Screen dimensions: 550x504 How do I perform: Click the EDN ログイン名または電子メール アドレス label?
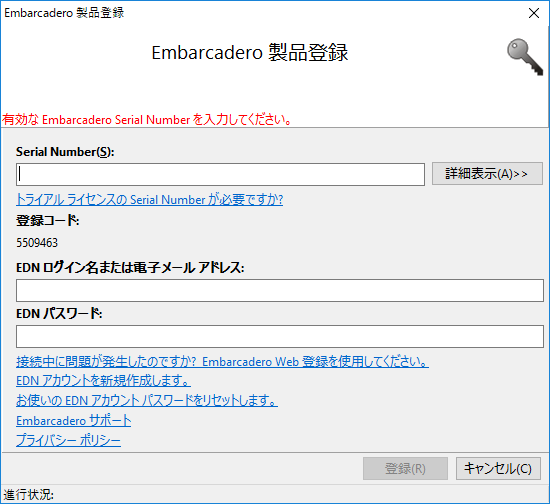point(130,268)
